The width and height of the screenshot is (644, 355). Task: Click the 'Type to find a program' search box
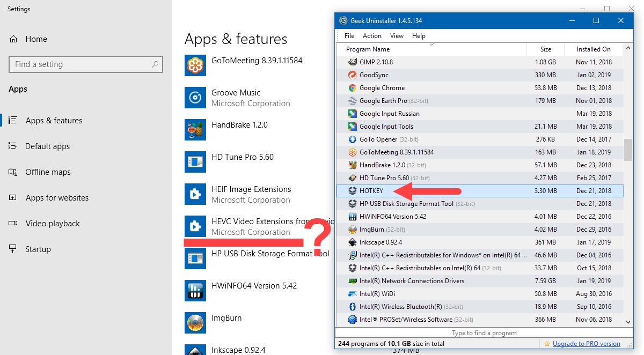pos(484,333)
